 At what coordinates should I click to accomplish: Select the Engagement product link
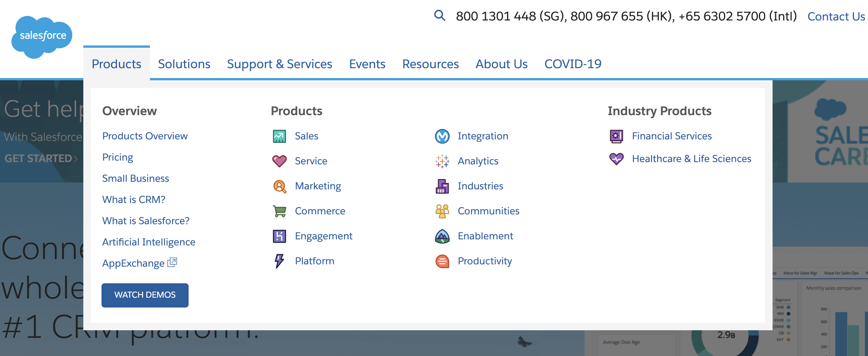point(323,236)
